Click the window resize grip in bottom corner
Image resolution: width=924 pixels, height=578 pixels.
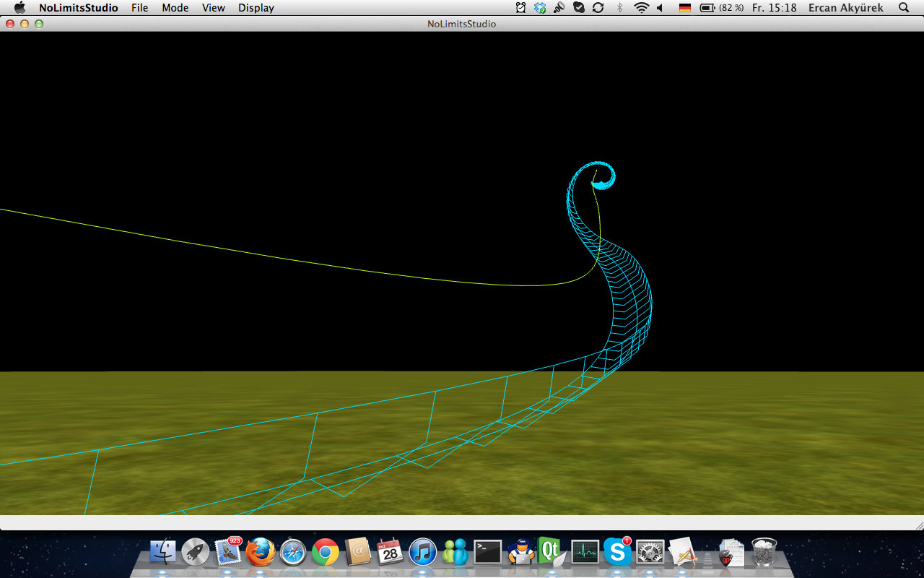tap(919, 525)
